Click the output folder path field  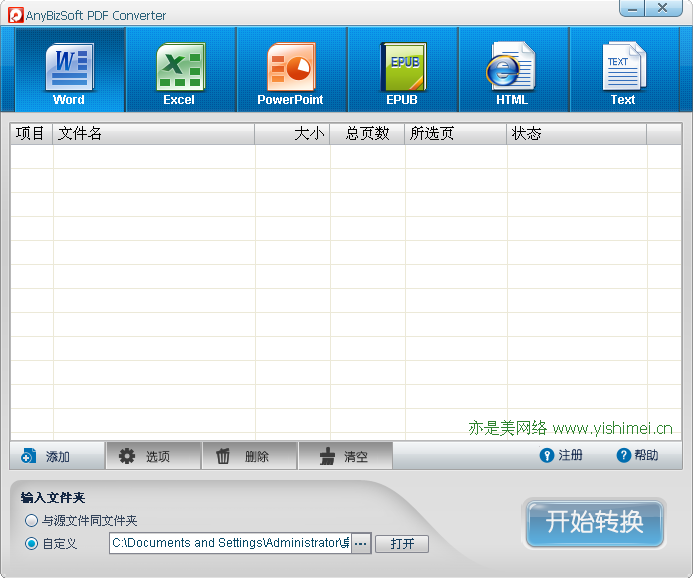coord(230,543)
